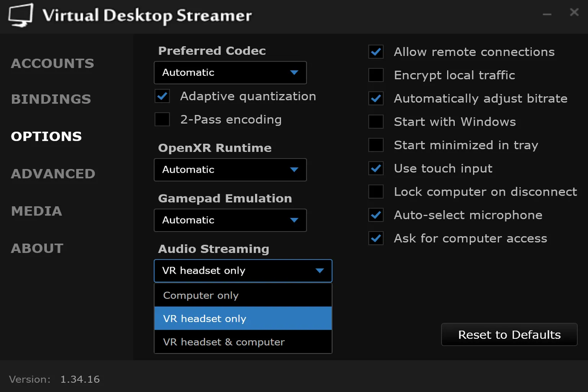Select the Options section
This screenshot has height=392, width=588.
pos(46,136)
